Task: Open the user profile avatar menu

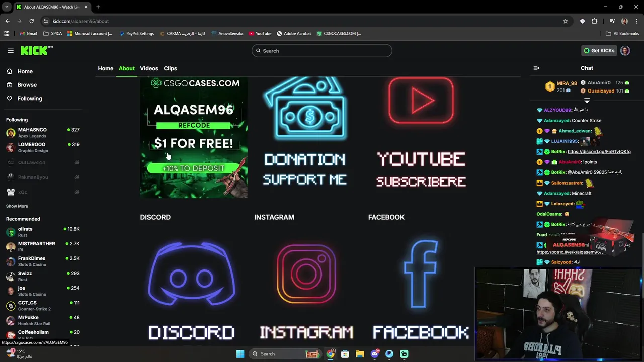Action: (x=625, y=51)
